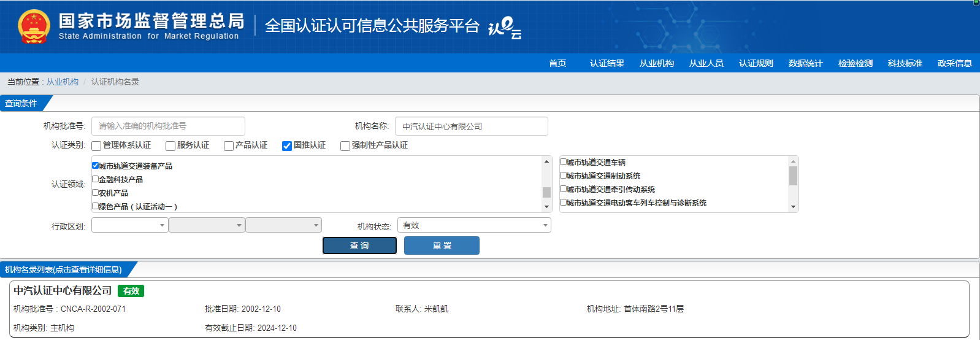Open the third 行政区划 district dropdown
980x340 pixels.
(x=283, y=225)
